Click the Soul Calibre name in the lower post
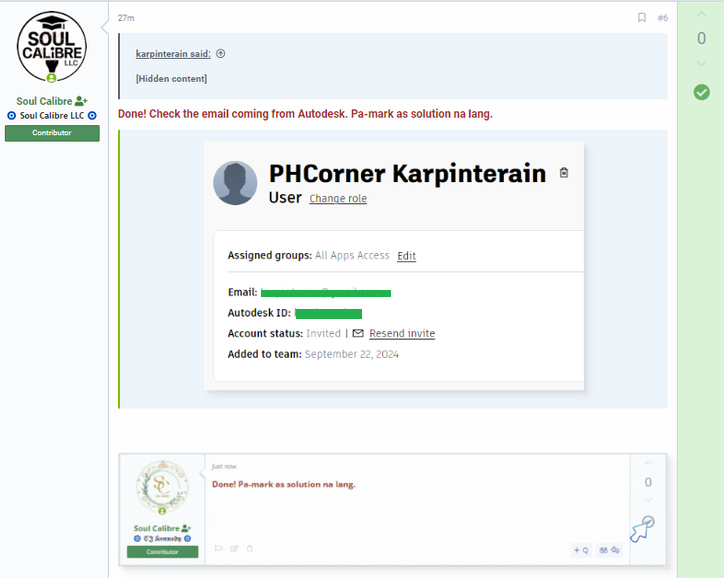 157,528
